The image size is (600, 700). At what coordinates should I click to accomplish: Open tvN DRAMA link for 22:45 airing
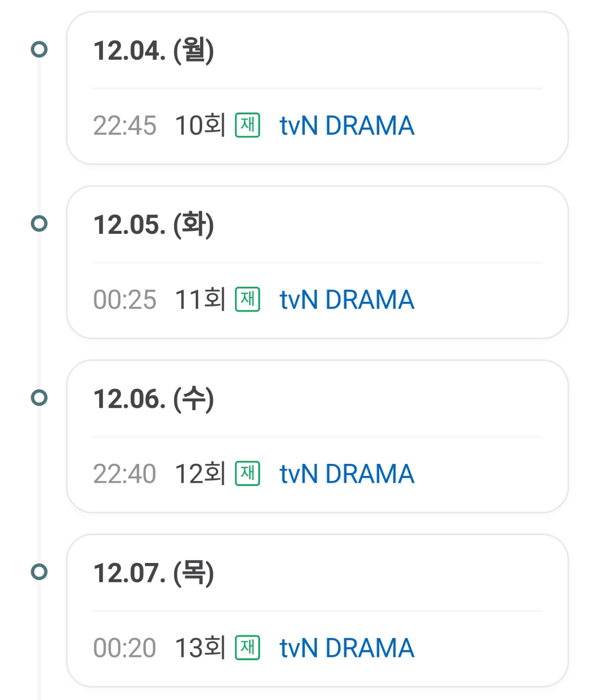[347, 125]
